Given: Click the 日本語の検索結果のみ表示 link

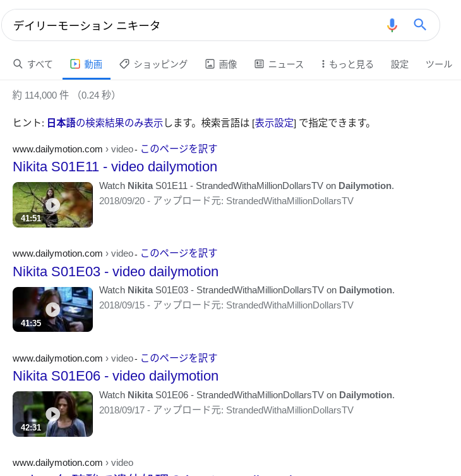Looking at the screenshot, I should click(105, 123).
